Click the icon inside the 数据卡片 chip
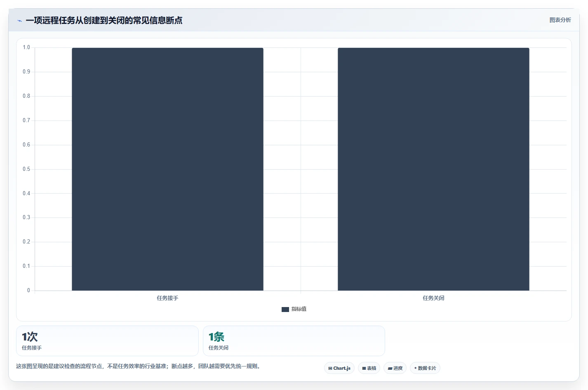 point(415,368)
